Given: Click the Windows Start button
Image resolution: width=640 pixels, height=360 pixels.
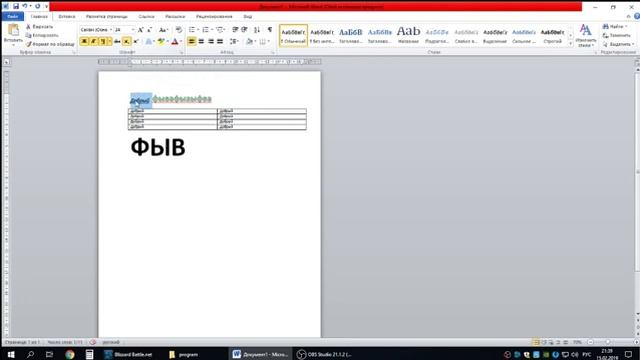Looking at the screenshot, I should coord(11,354).
